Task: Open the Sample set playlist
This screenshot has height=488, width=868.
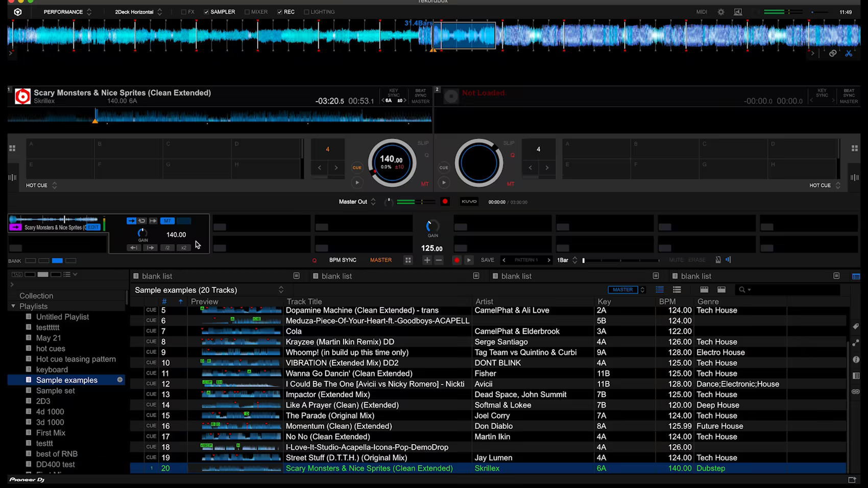Action: pyautogui.click(x=55, y=391)
